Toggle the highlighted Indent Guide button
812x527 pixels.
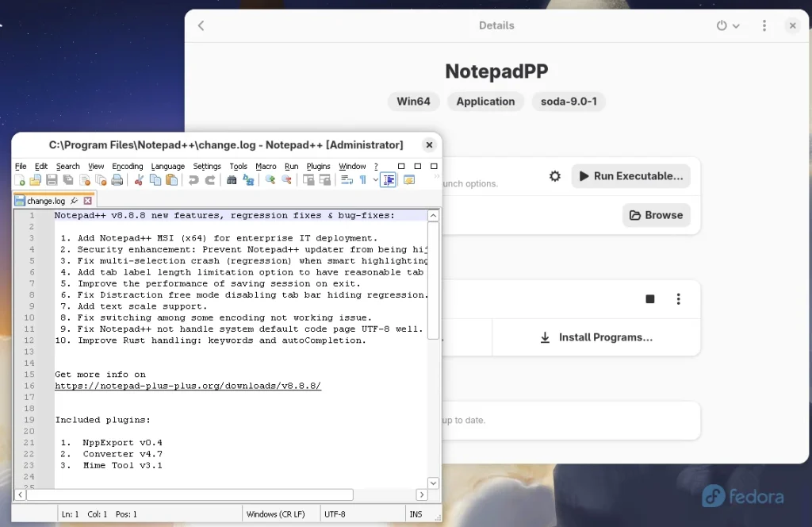tap(389, 180)
